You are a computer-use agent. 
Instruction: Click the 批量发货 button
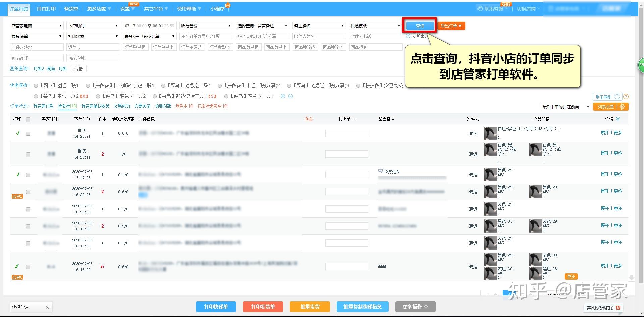(x=310, y=307)
